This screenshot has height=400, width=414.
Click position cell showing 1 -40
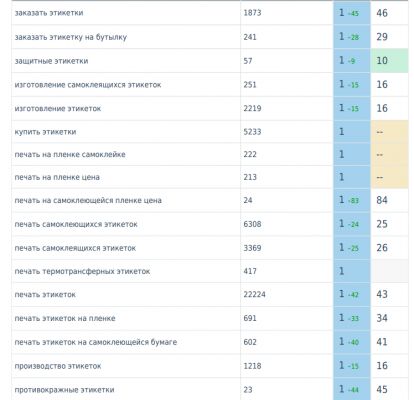(x=352, y=342)
